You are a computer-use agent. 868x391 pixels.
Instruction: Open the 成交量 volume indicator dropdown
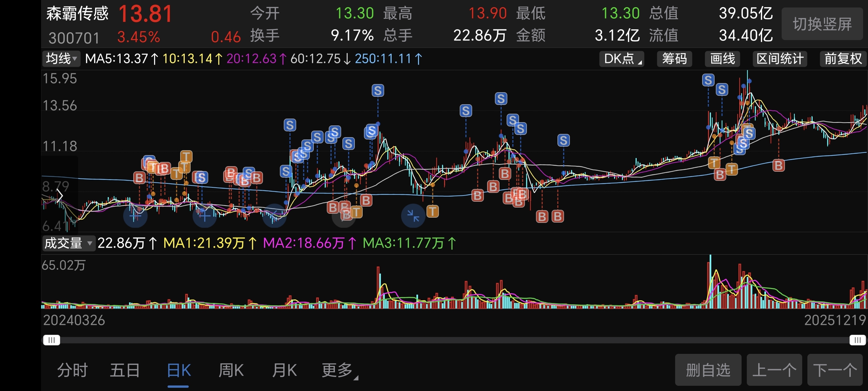(x=68, y=243)
